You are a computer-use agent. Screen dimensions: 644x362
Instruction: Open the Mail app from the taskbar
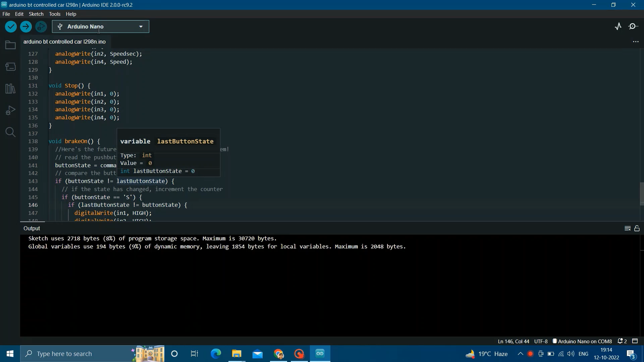tap(258, 354)
